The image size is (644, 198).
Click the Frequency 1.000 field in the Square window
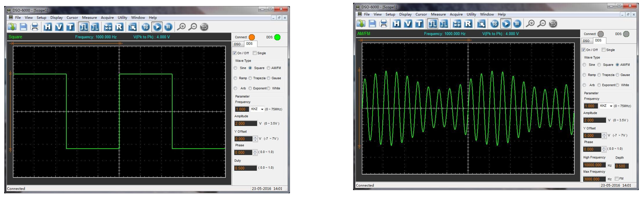pos(242,109)
